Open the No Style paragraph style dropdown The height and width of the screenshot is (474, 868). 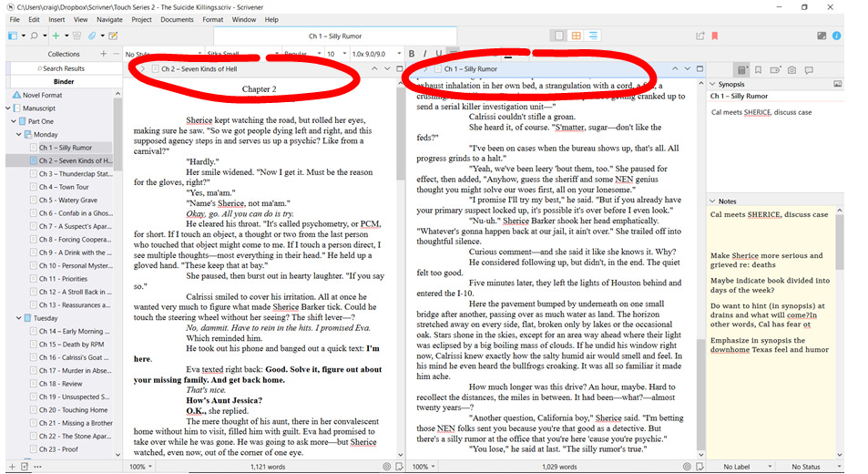pyautogui.click(x=163, y=54)
